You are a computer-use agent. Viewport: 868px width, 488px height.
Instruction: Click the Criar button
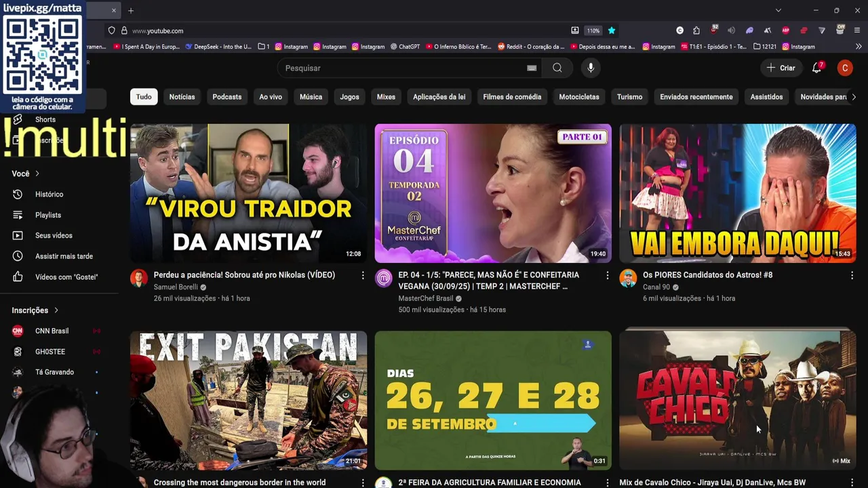point(781,68)
